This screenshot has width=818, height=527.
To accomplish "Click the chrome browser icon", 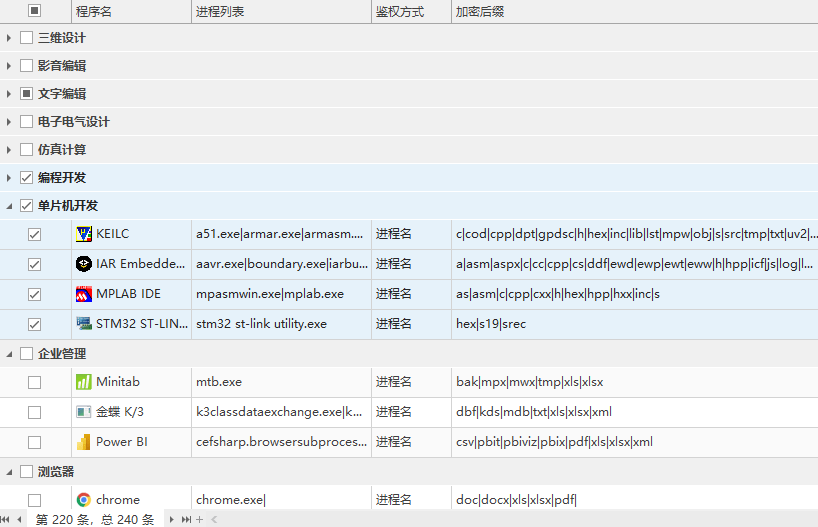I will (x=83, y=500).
